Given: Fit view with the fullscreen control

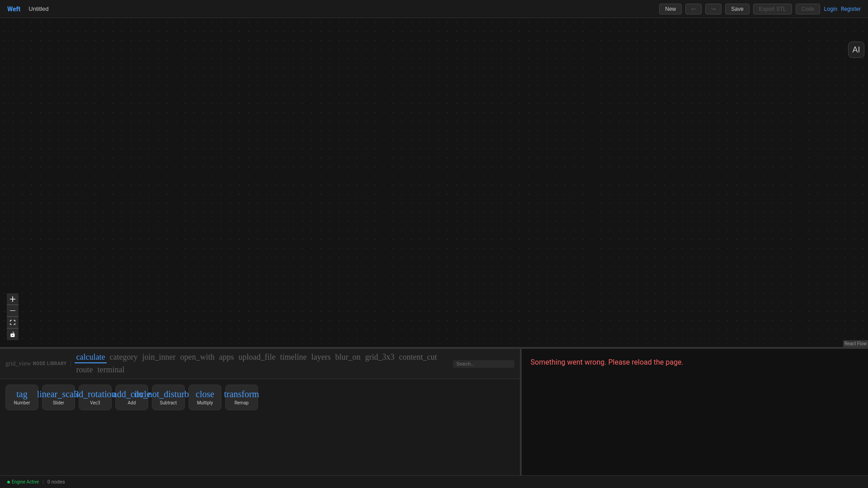Looking at the screenshot, I should [13, 323].
